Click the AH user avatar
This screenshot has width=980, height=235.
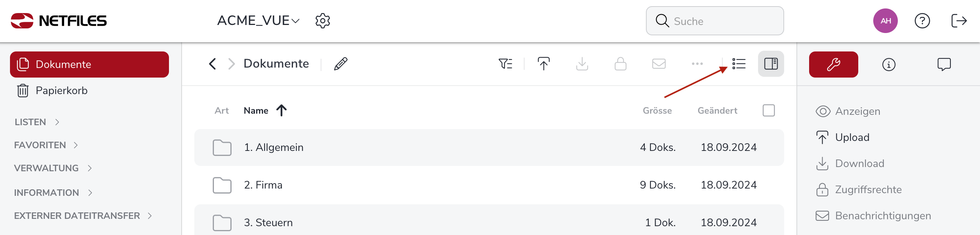[x=885, y=21]
